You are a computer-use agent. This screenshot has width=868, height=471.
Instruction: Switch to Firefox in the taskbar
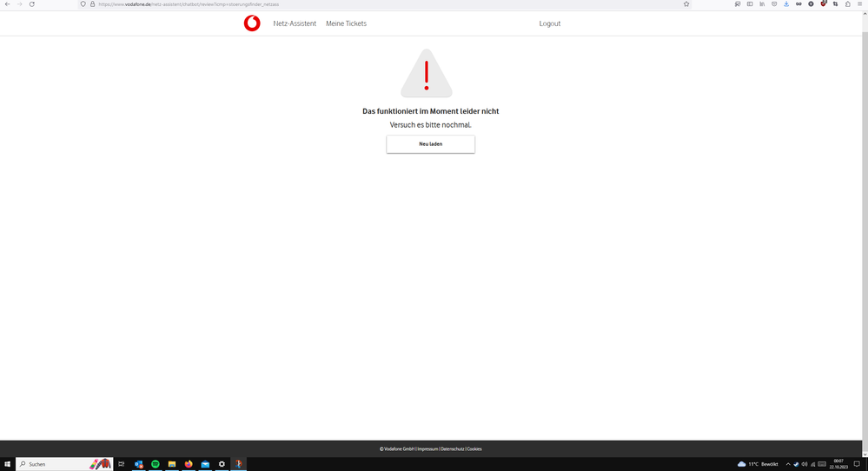189,464
